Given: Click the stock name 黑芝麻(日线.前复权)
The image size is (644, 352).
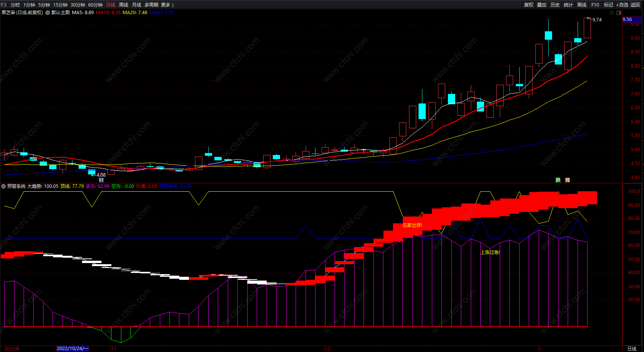Looking at the screenshot, I should click(22, 13).
